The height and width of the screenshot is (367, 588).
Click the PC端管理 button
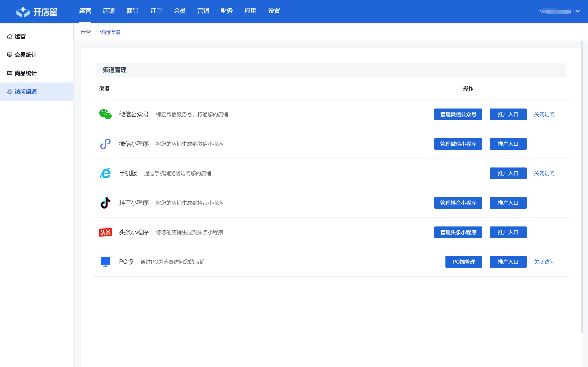464,262
